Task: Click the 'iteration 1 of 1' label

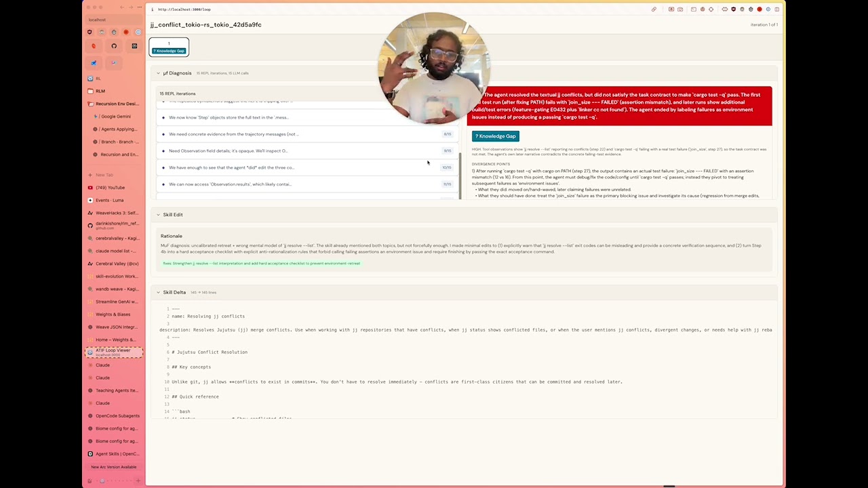Action: tap(764, 25)
